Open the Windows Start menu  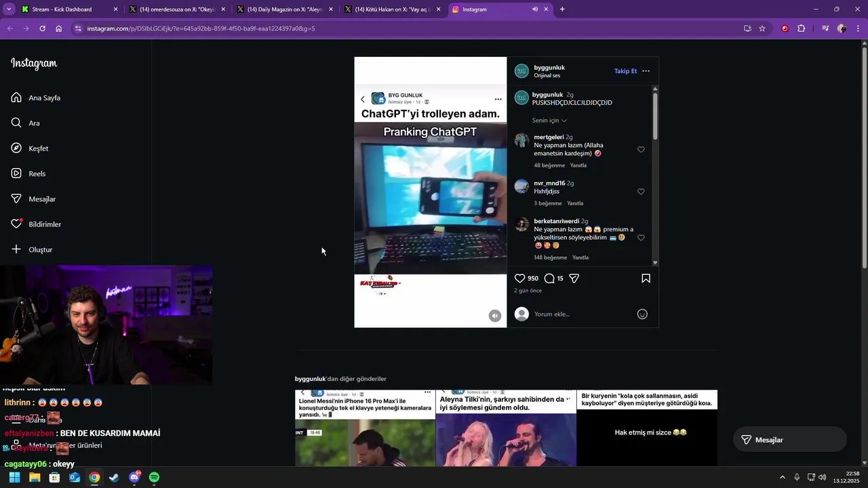point(14,477)
